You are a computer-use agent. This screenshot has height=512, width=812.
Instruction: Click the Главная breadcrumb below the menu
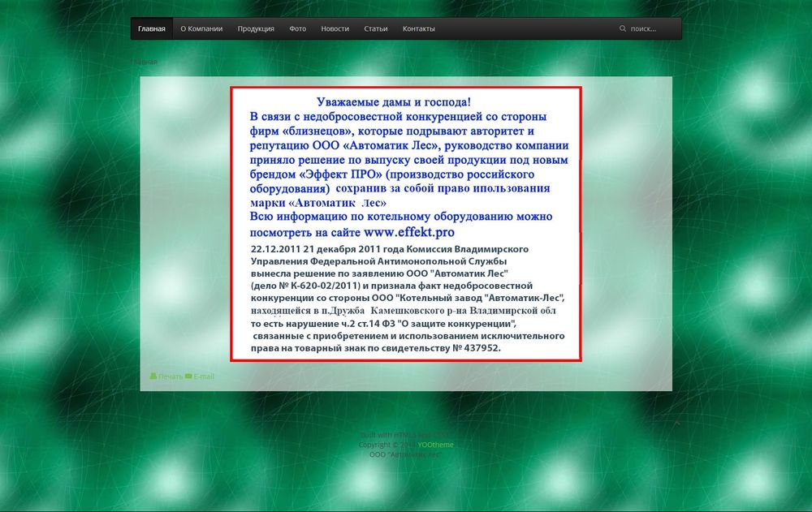[145, 62]
